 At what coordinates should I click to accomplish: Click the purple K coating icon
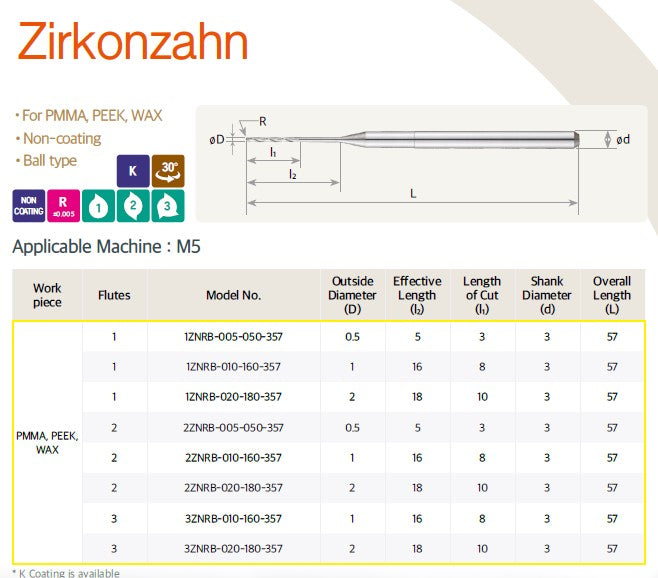[133, 171]
